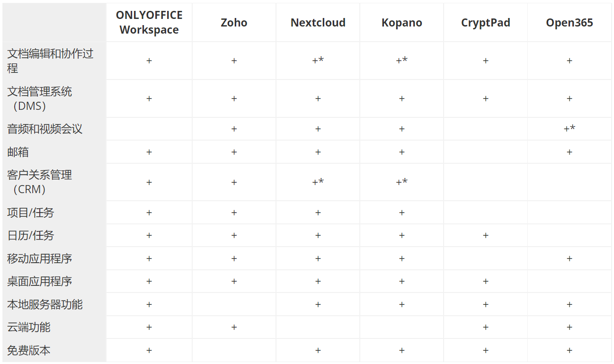
Task: Click the 免费版本 row label
Action: tap(29, 350)
